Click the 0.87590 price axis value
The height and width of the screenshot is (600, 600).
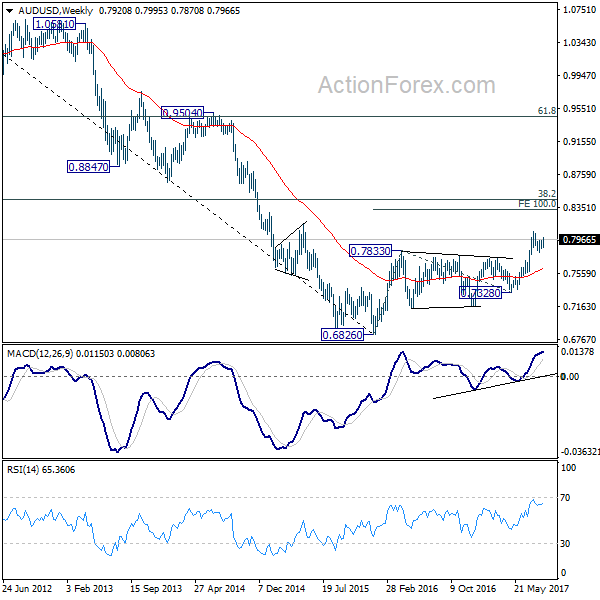click(x=579, y=174)
